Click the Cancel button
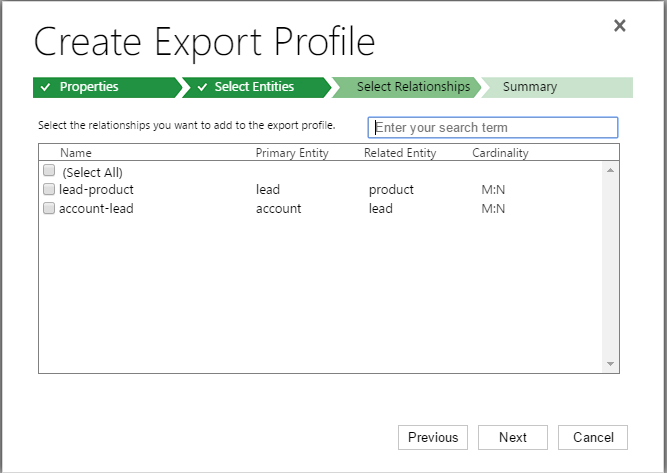This screenshot has width=667, height=473. [x=593, y=437]
